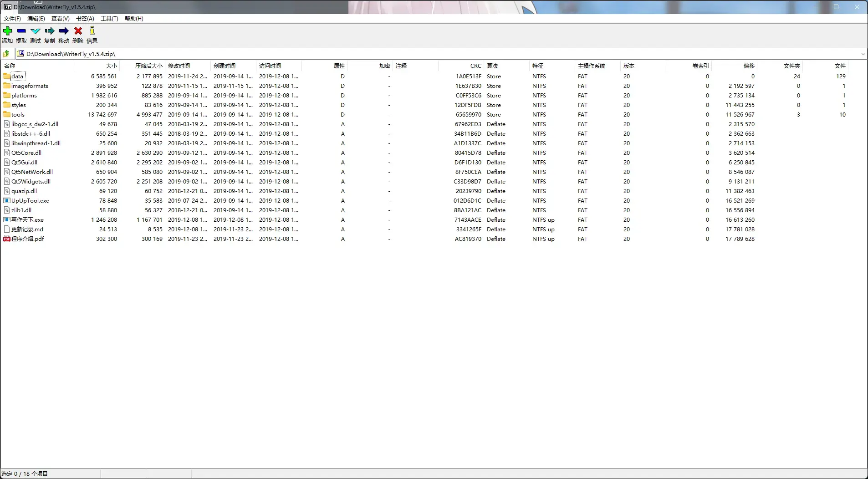Select the Qt5Core.dll entry
This screenshot has height=479, width=868.
(x=26, y=153)
